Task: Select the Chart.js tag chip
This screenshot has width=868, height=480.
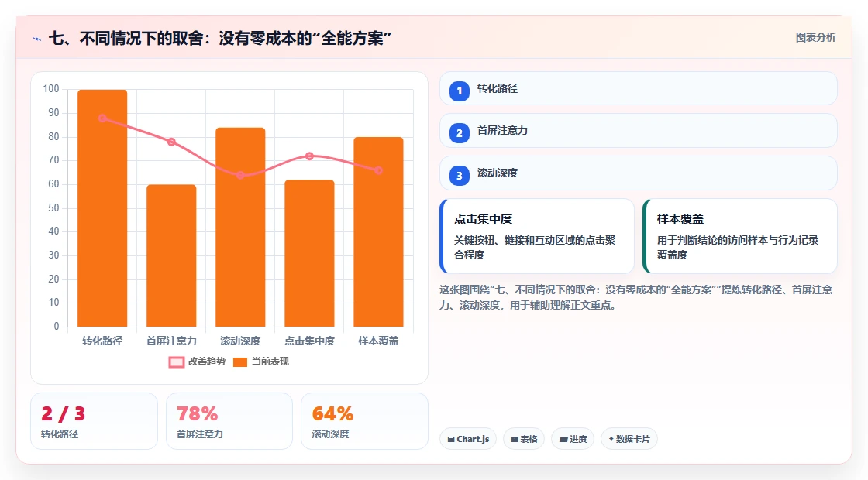Action: pyautogui.click(x=468, y=439)
